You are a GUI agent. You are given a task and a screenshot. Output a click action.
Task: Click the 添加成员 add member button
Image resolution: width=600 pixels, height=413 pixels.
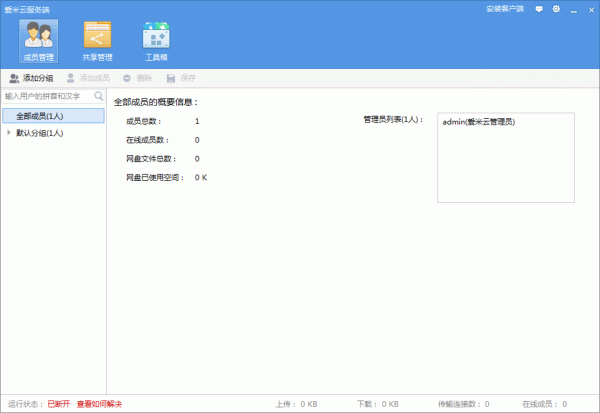pyautogui.click(x=89, y=78)
